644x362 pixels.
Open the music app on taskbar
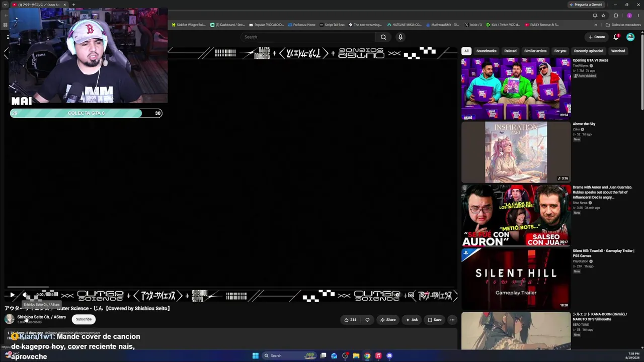click(378, 356)
